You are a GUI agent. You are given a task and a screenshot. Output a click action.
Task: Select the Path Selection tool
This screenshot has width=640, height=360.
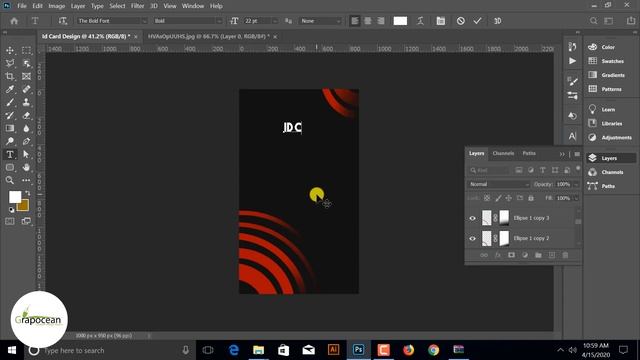click(26, 155)
